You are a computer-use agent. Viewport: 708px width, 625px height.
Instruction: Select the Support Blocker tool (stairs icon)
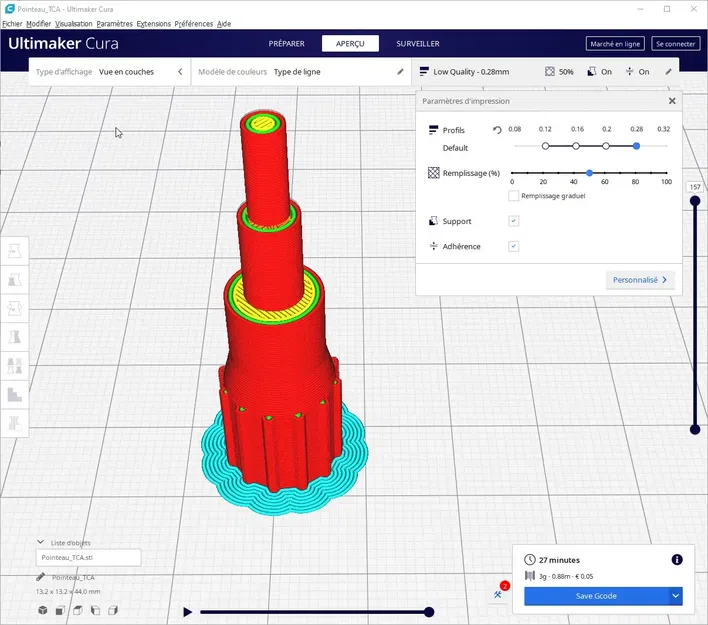click(x=14, y=395)
